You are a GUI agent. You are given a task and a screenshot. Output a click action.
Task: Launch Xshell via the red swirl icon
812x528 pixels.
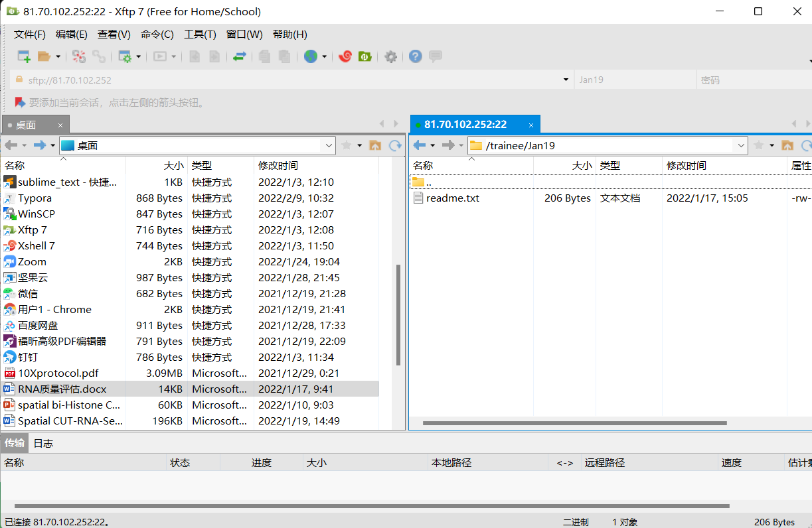coord(345,56)
